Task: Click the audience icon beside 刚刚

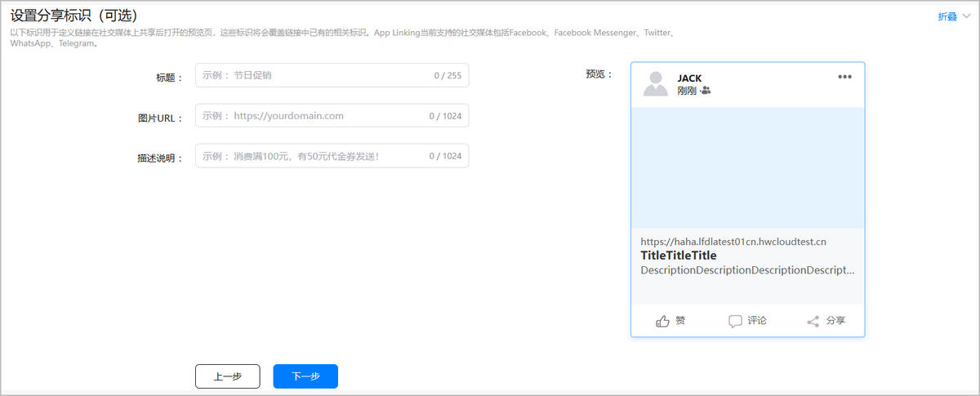Action: pos(706,91)
